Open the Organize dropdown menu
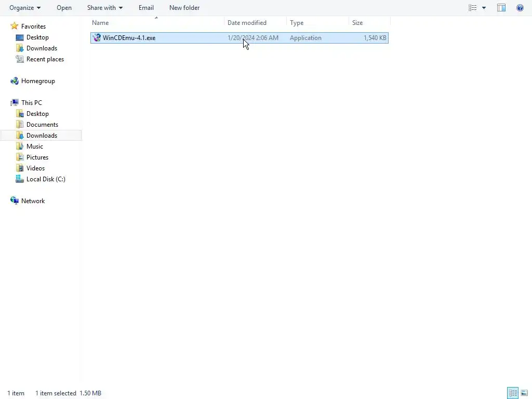Viewport: 532px width, 399px height. [x=25, y=7]
